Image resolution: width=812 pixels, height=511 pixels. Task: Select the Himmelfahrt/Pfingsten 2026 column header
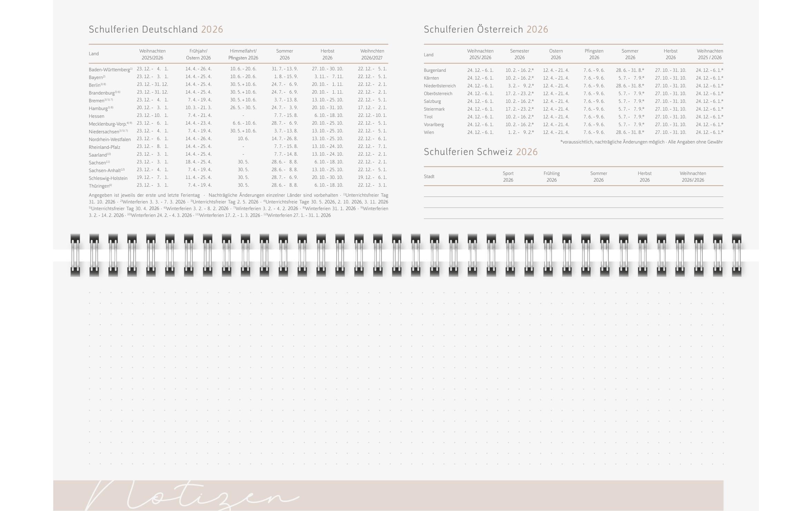243,54
